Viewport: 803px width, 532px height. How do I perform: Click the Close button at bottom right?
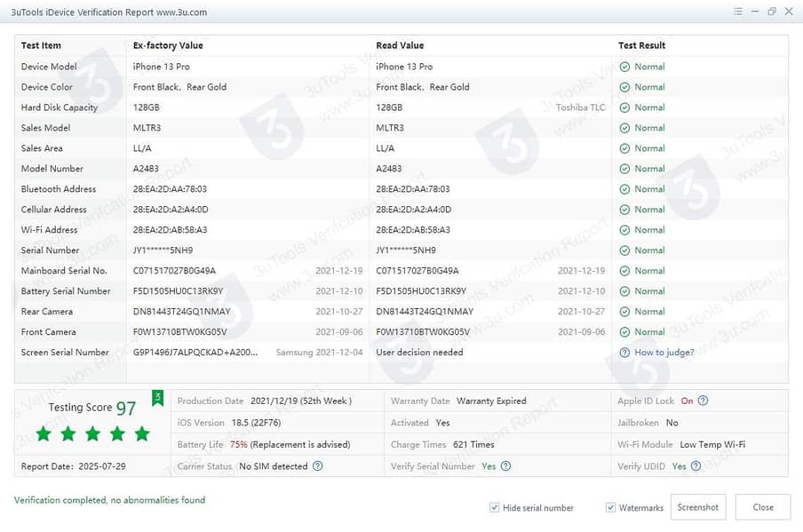coord(762,507)
